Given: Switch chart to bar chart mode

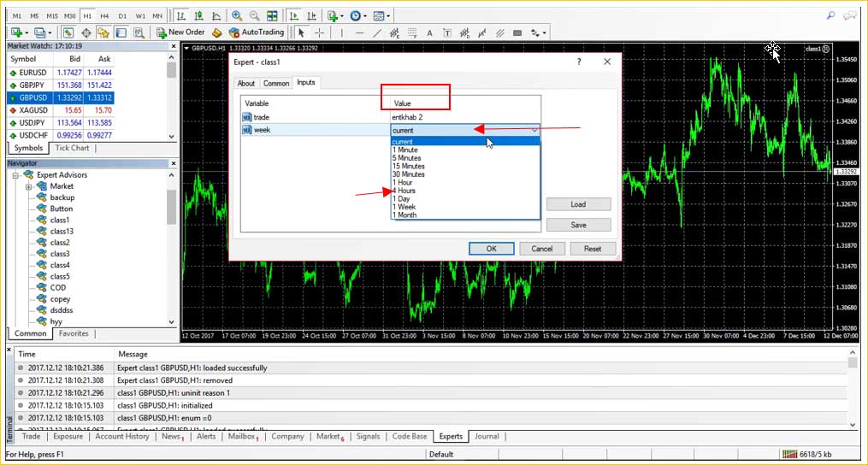Looking at the screenshot, I should (x=181, y=16).
